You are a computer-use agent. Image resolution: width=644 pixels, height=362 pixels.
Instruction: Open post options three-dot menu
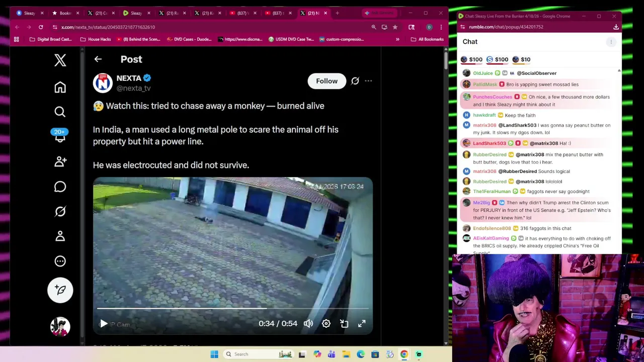pyautogui.click(x=368, y=81)
